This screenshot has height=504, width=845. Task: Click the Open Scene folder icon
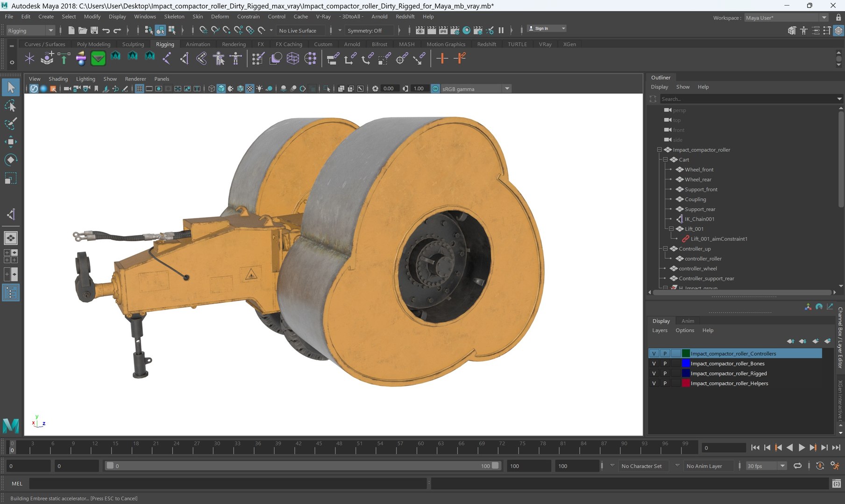point(83,30)
